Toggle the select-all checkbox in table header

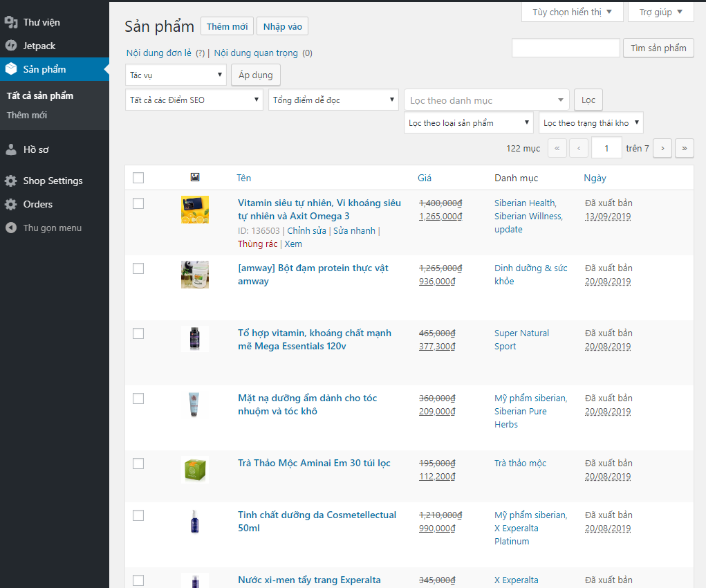tap(138, 178)
